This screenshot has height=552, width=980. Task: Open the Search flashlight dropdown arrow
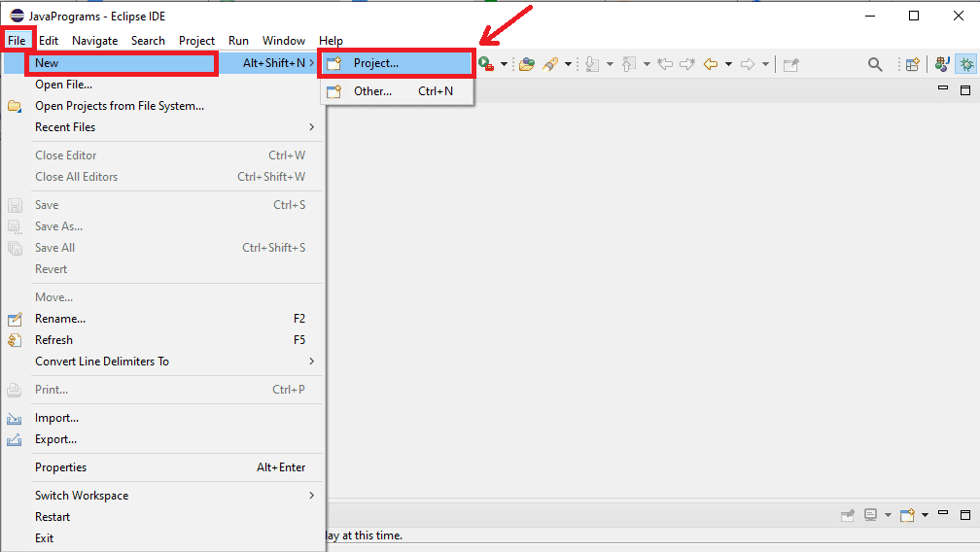click(x=568, y=64)
